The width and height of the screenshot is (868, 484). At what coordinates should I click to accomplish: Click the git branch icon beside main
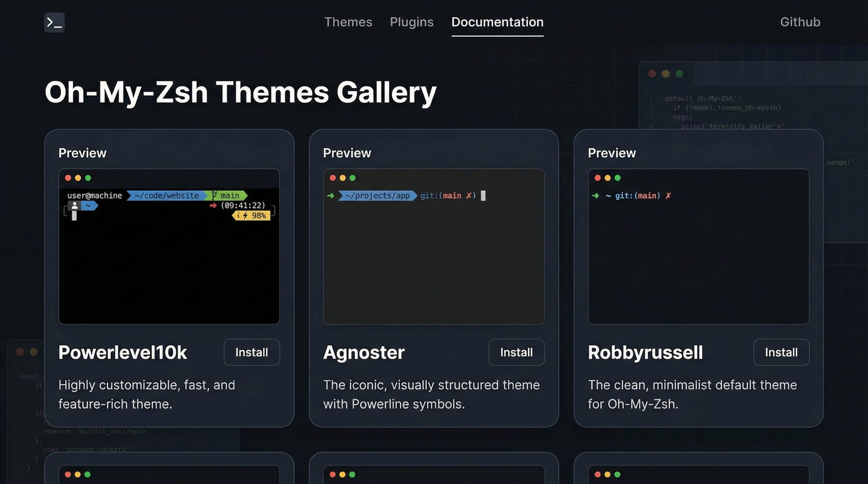[x=214, y=195]
